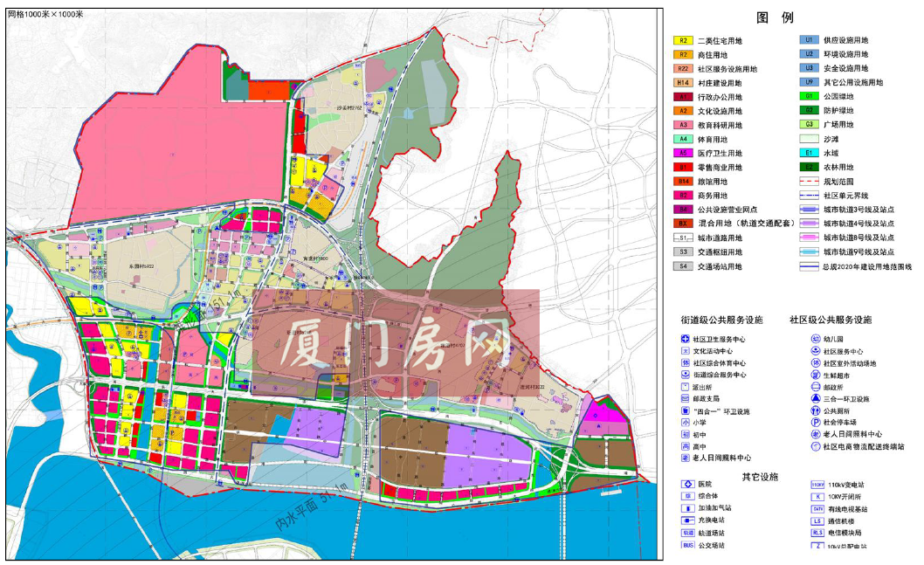Image resolution: width=924 pixels, height=565 pixels.
Task: Select the G2 防护绿地 swatch
Action: (x=809, y=110)
